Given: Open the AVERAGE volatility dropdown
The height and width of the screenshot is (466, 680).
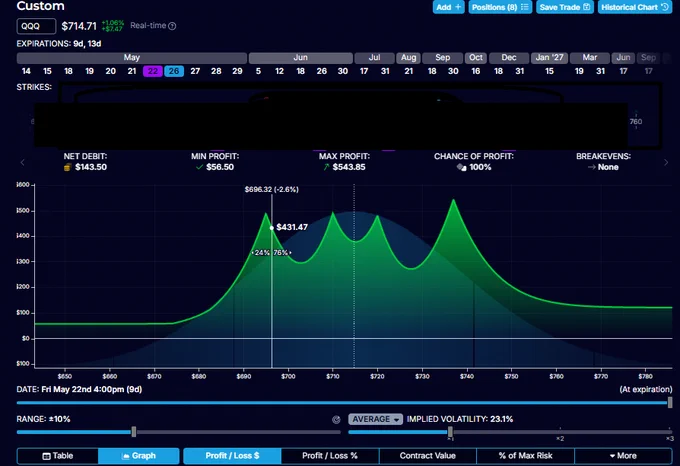Looking at the screenshot, I should point(376,419).
